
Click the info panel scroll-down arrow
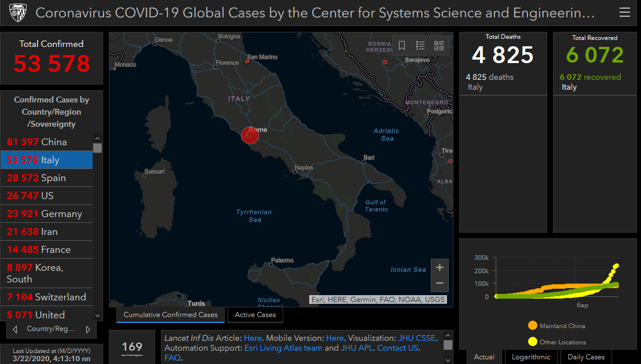(448, 360)
